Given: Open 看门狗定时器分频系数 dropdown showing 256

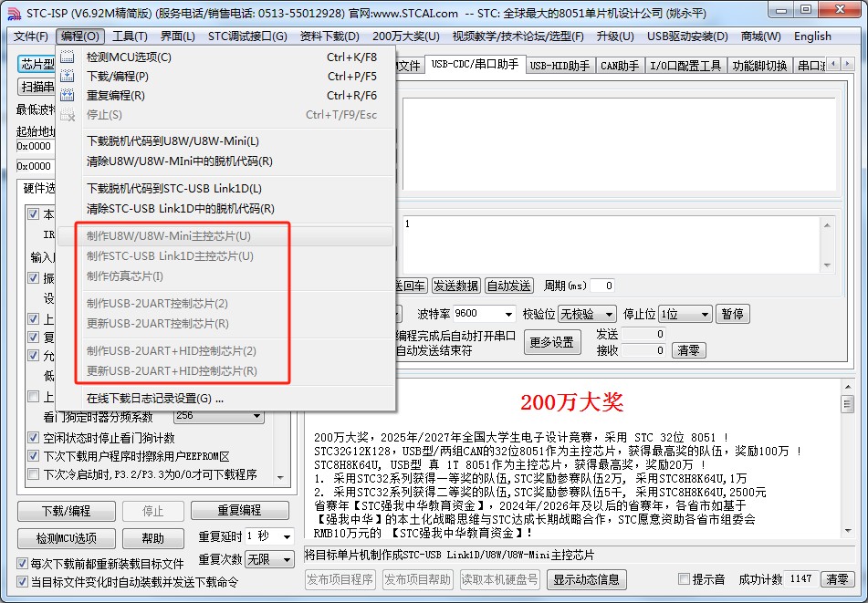Looking at the screenshot, I should click(219, 415).
